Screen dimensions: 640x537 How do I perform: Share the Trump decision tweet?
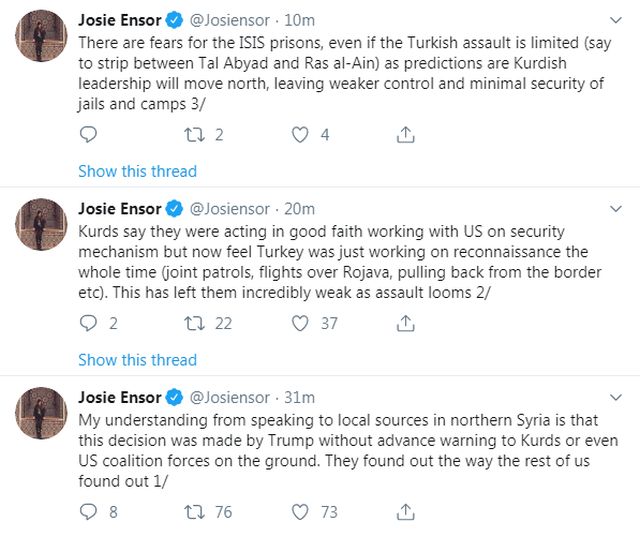[406, 512]
